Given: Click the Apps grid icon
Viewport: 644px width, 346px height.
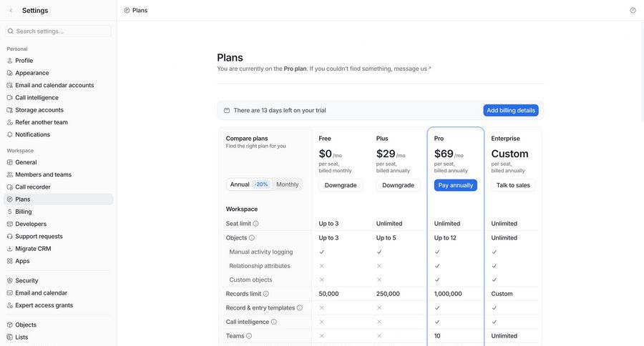Looking at the screenshot, I should (10, 261).
